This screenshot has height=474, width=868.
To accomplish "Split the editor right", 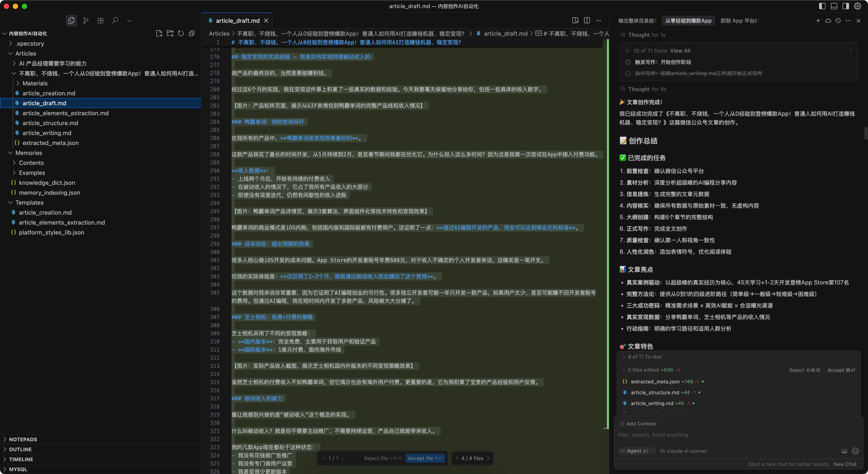I will coord(587,21).
